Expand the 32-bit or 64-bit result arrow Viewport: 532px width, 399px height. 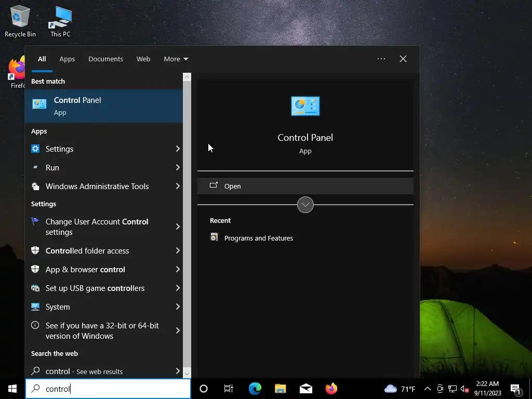click(x=178, y=330)
